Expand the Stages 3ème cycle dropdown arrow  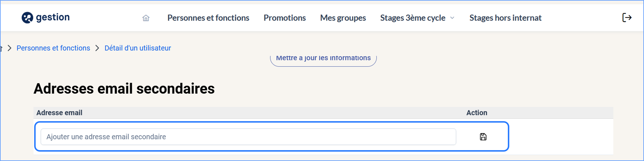(452, 18)
